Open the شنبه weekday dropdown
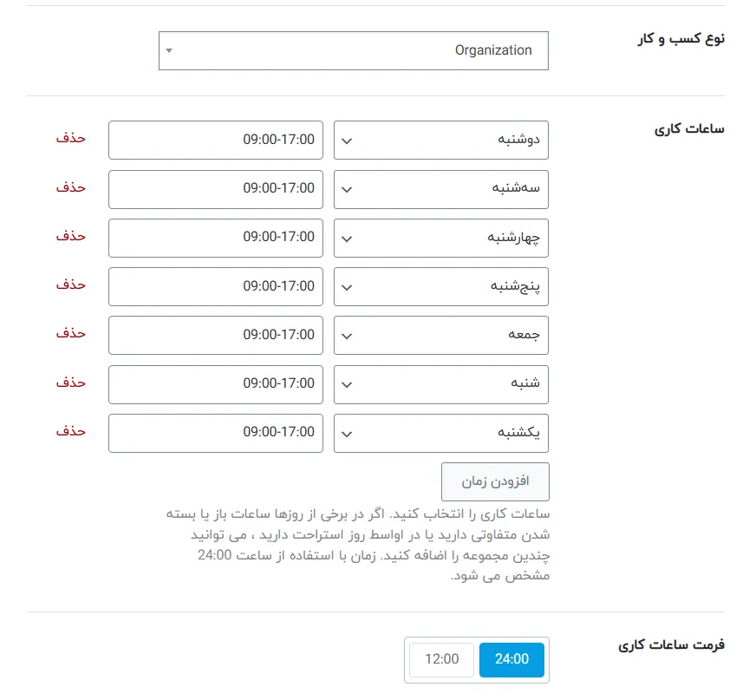Image resolution: width=749 pixels, height=700 pixels. pos(440,384)
